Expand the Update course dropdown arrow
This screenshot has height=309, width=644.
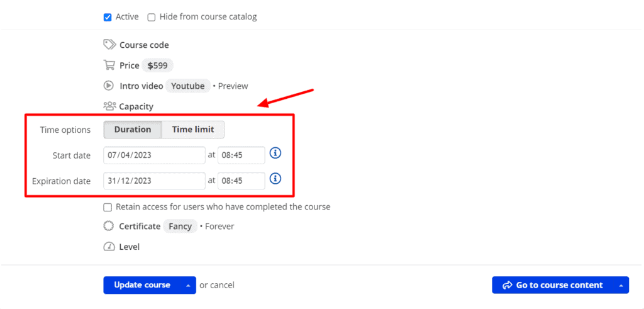point(187,285)
